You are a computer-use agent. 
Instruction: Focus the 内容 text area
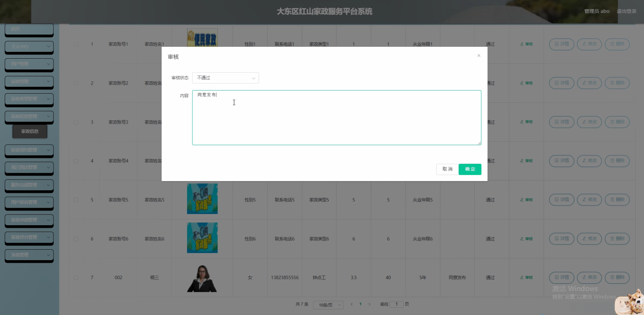(x=337, y=118)
